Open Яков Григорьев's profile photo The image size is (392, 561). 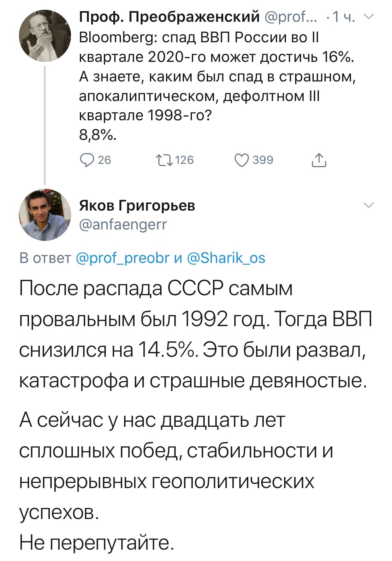(45, 215)
